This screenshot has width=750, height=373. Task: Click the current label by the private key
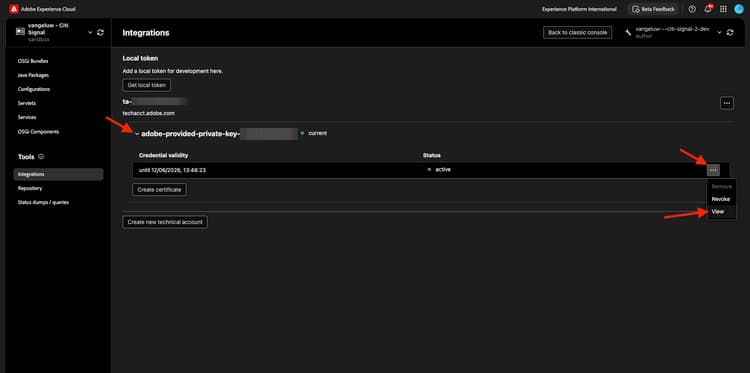[318, 133]
